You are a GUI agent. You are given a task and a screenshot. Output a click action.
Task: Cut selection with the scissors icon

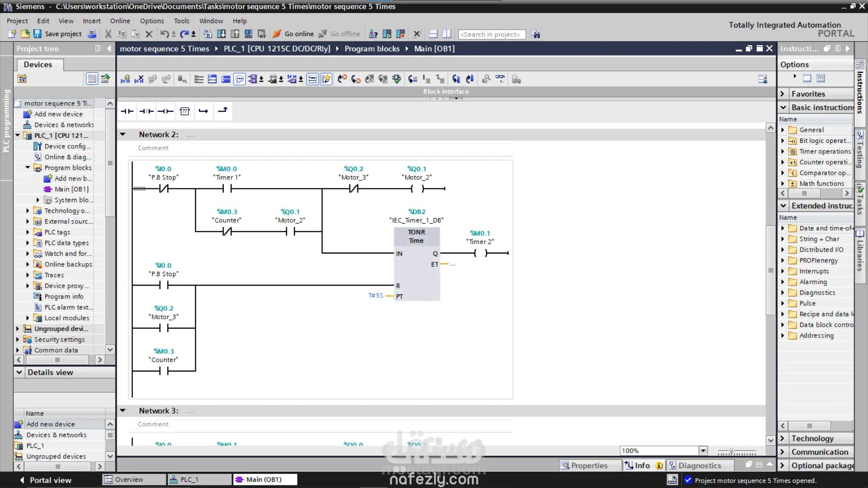pyautogui.click(x=108, y=34)
